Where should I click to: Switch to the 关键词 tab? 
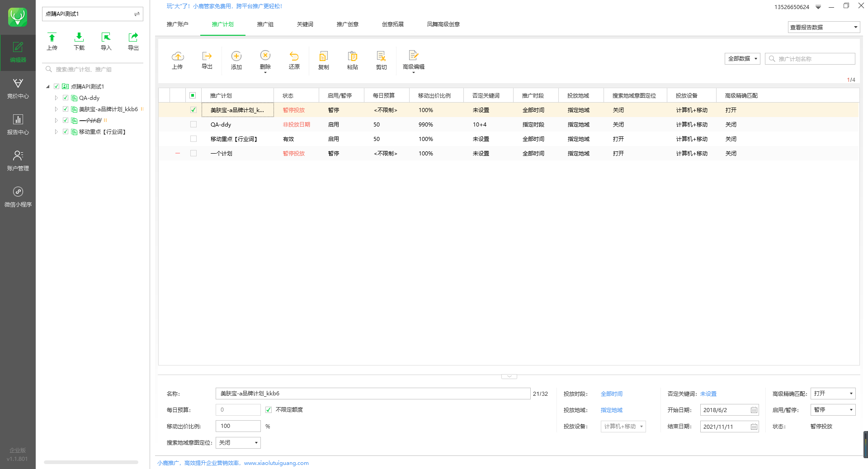pyautogui.click(x=305, y=24)
